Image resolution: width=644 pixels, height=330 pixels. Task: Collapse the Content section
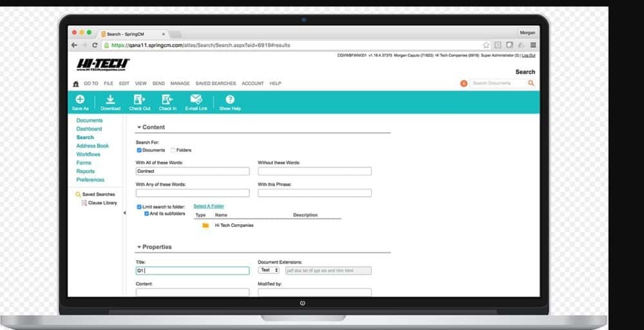pyautogui.click(x=139, y=128)
